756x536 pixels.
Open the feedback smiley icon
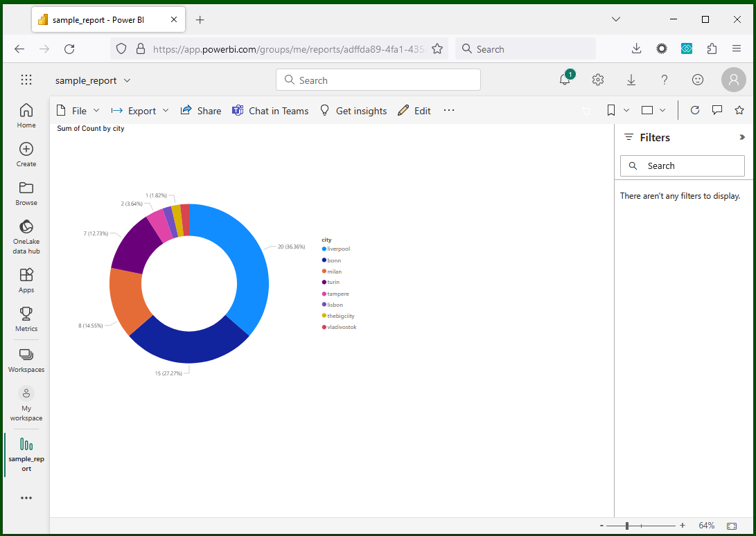698,80
